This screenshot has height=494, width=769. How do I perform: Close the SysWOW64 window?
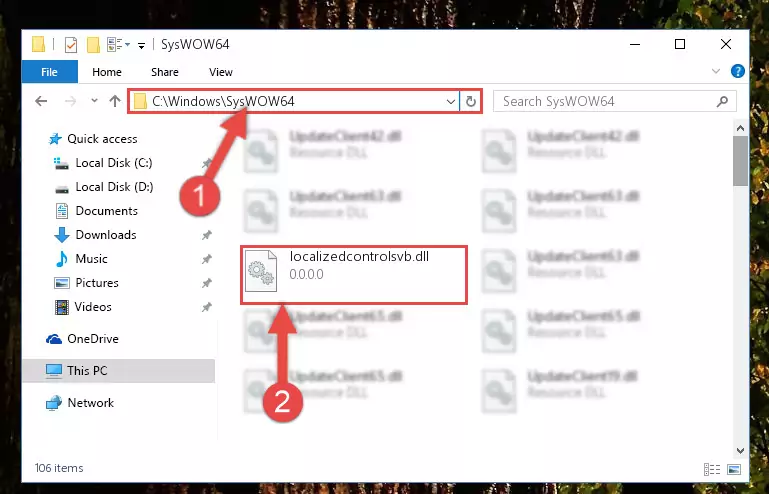726,45
